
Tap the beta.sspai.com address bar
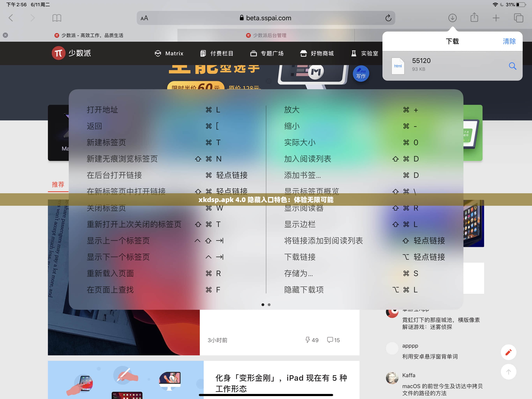click(x=268, y=18)
